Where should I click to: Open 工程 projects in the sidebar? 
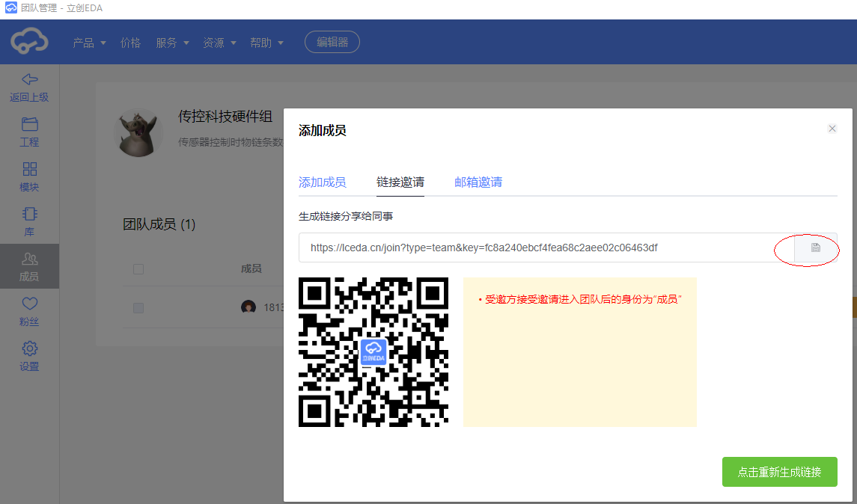[x=29, y=132]
